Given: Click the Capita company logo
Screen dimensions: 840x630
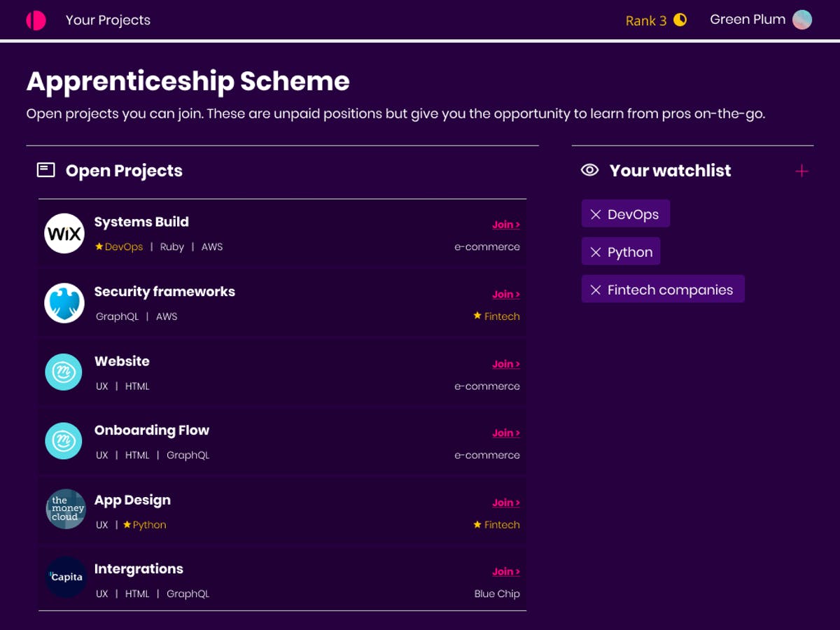Looking at the screenshot, I should (66, 577).
